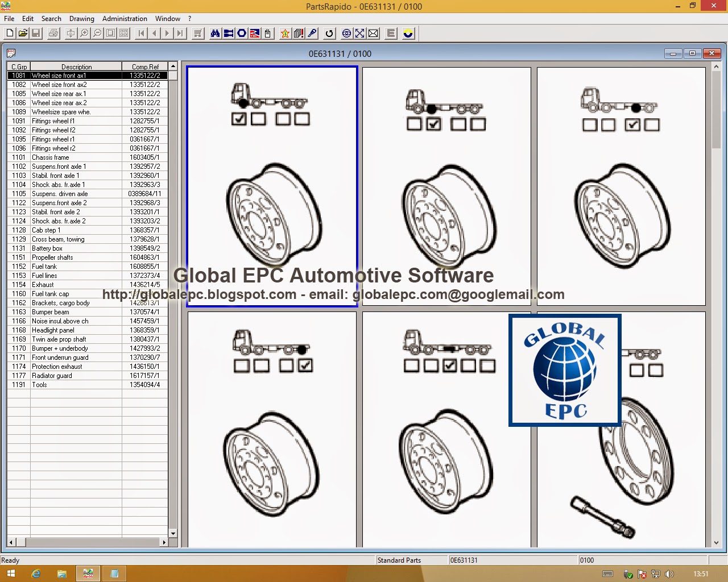Open the Windows Start button
This screenshot has height=582, width=728.
pos(10,573)
